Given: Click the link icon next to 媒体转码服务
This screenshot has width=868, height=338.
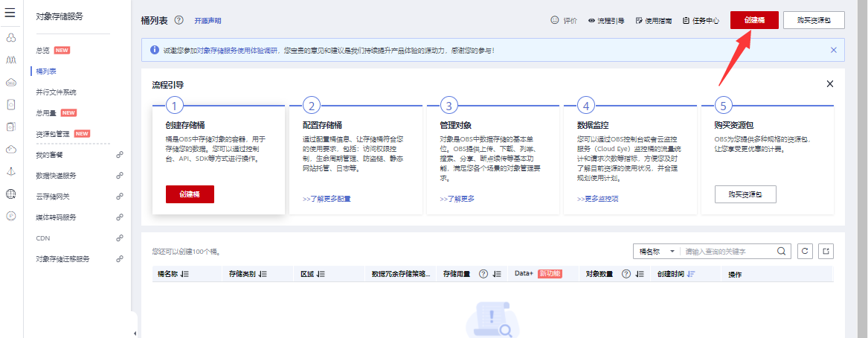Looking at the screenshot, I should 119,217.
